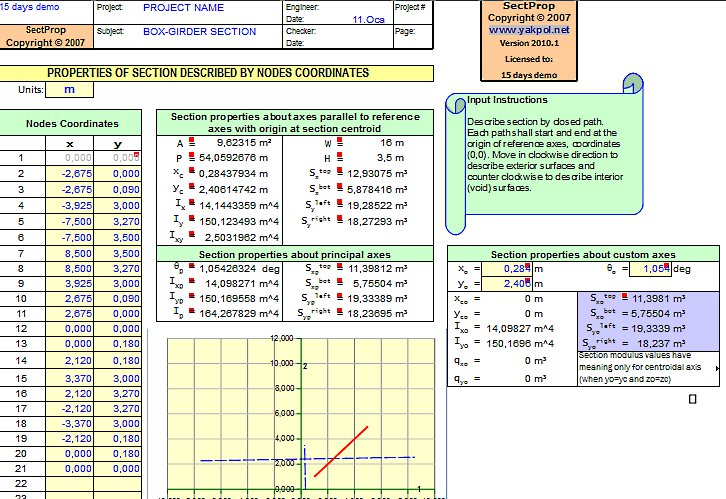Click the Ip value 164,267829 m^4
Image resolution: width=726 pixels, height=499 pixels.
[x=239, y=314]
